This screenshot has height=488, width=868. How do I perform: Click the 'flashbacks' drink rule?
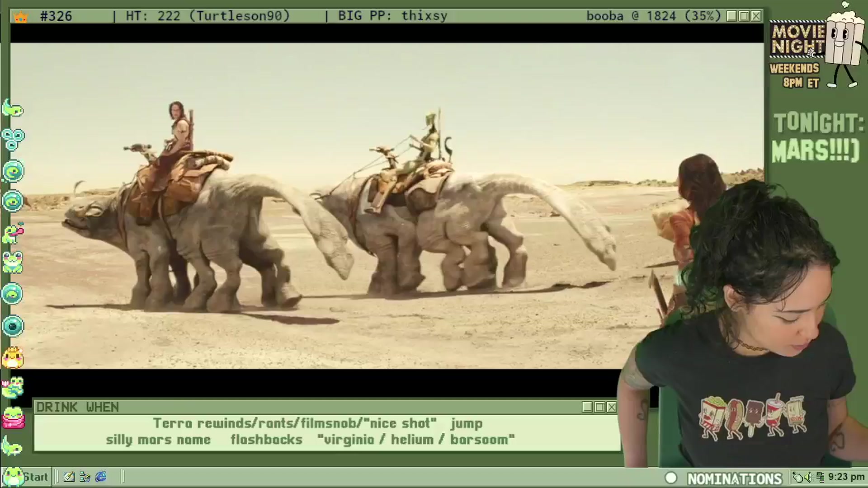click(x=266, y=440)
